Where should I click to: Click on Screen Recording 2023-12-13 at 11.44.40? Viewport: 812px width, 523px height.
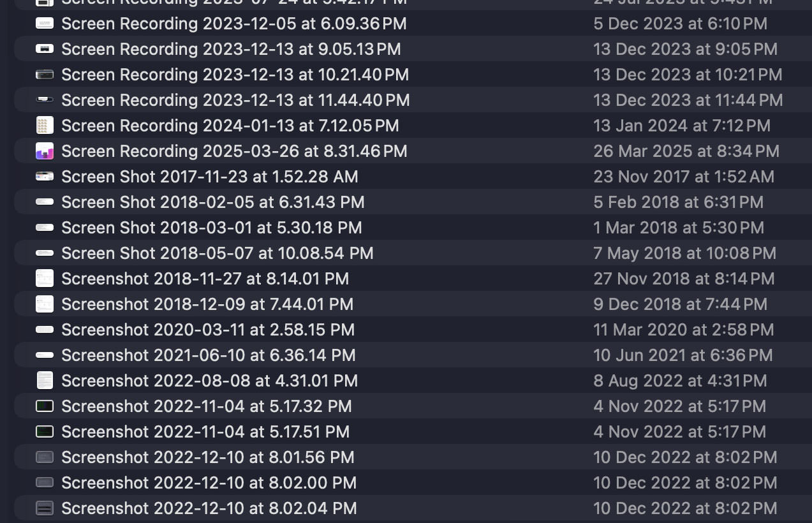pyautogui.click(x=235, y=100)
